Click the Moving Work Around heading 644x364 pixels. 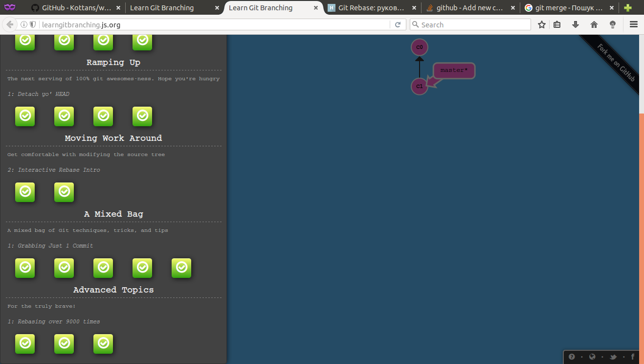(x=113, y=138)
